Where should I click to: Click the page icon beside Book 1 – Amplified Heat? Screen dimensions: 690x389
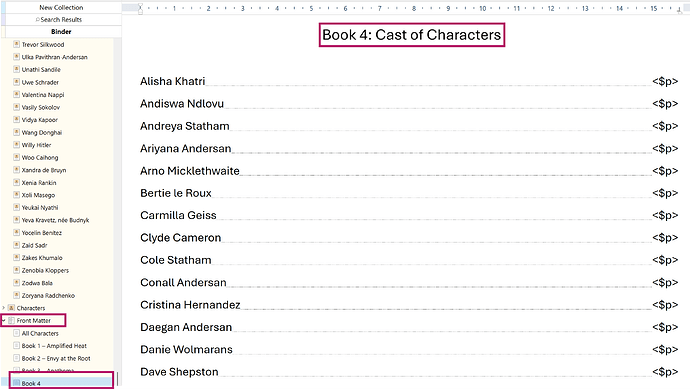coord(16,345)
